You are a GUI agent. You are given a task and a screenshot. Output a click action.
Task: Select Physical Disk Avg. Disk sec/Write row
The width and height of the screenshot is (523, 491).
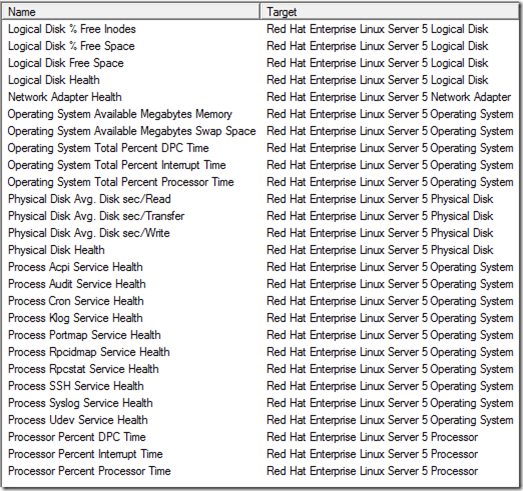(x=260, y=233)
